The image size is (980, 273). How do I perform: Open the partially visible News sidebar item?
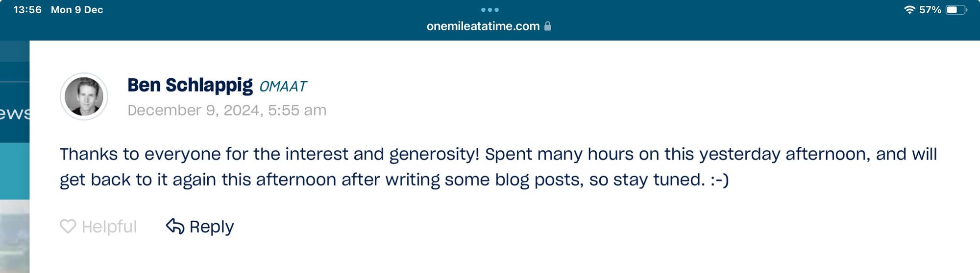point(15,113)
